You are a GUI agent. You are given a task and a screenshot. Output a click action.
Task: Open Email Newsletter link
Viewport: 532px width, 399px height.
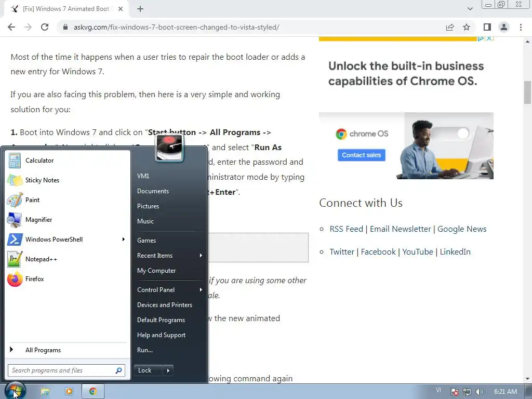[400, 229]
